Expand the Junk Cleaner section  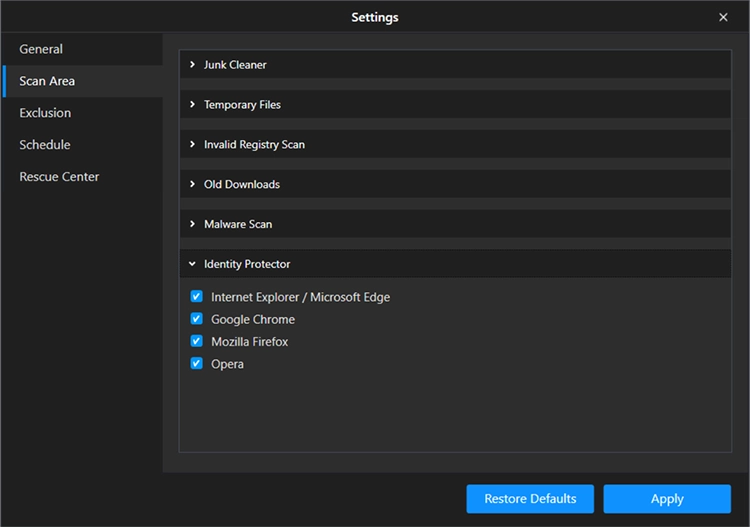tap(235, 65)
